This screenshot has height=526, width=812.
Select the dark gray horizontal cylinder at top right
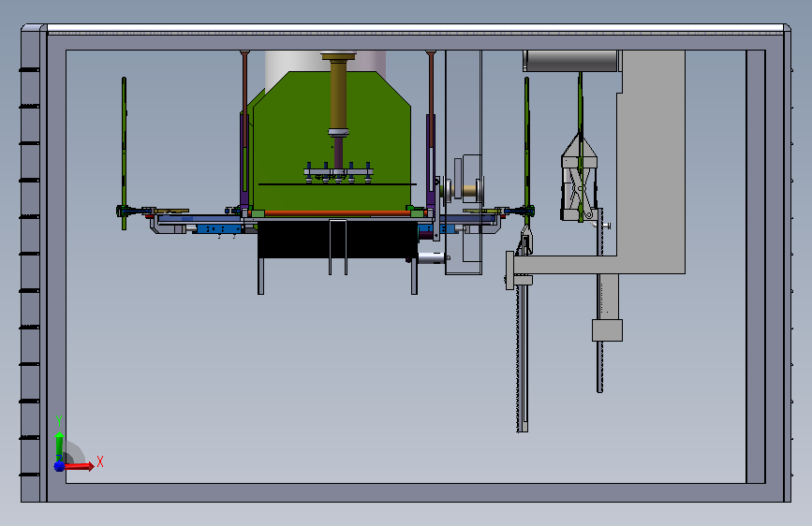(572, 61)
